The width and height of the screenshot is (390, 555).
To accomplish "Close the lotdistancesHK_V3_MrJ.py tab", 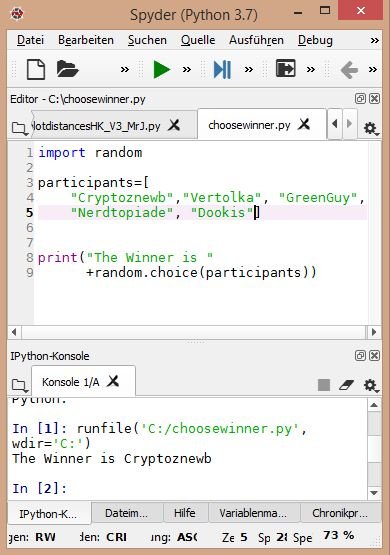I will coord(174,125).
